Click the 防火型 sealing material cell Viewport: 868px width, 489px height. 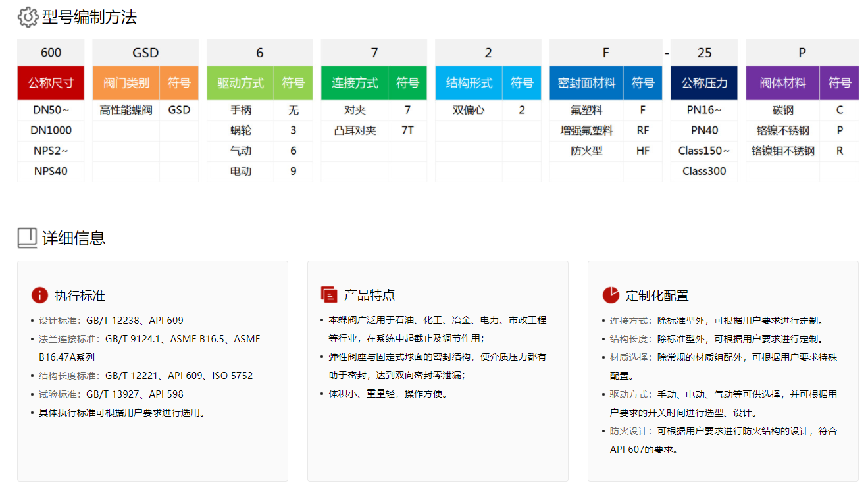coord(586,151)
